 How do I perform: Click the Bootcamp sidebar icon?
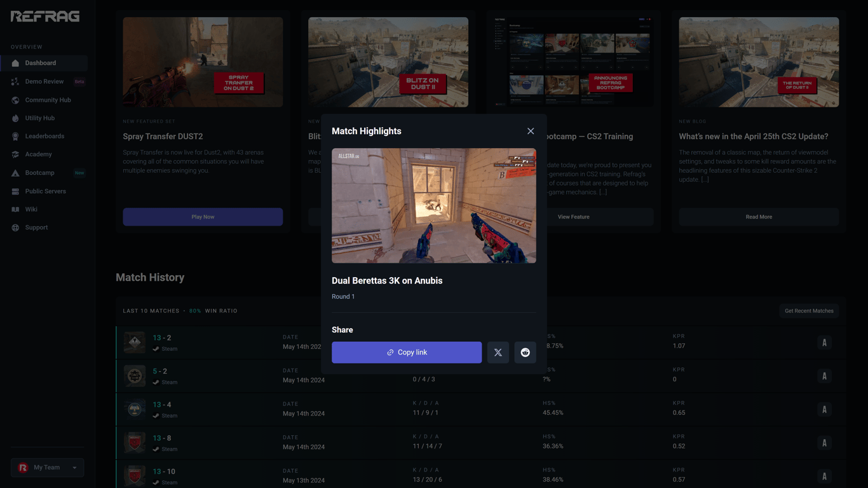pyautogui.click(x=15, y=173)
